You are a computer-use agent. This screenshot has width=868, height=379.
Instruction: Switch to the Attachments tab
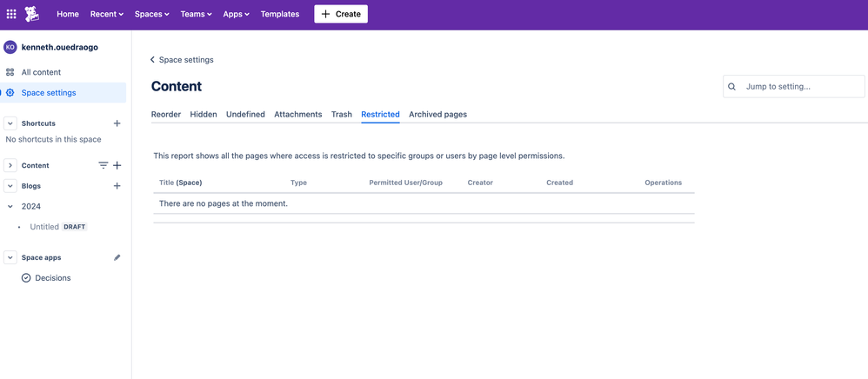tap(297, 115)
